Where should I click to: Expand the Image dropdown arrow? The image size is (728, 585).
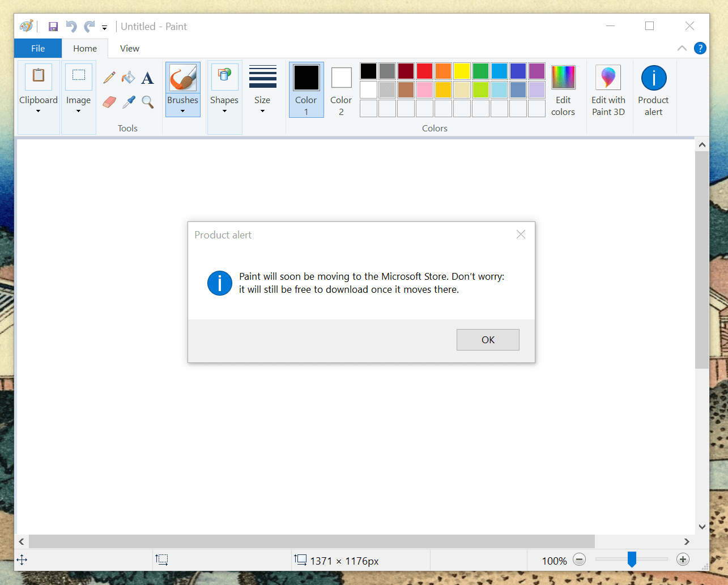click(78, 111)
